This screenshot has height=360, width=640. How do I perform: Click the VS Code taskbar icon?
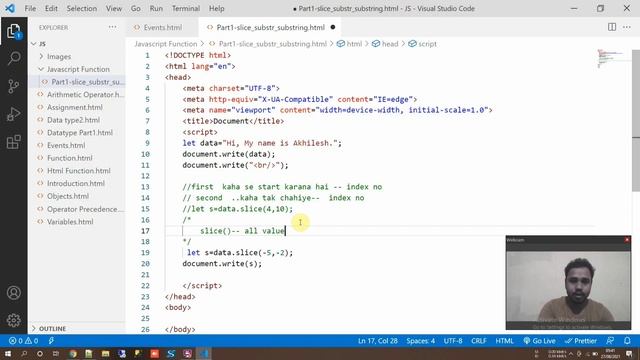pyautogui.click(x=204, y=353)
